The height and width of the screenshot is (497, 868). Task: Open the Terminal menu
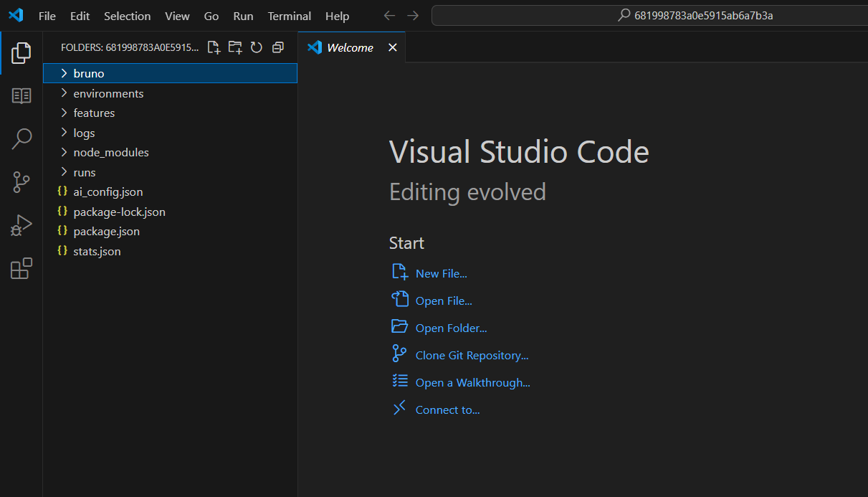click(x=289, y=16)
